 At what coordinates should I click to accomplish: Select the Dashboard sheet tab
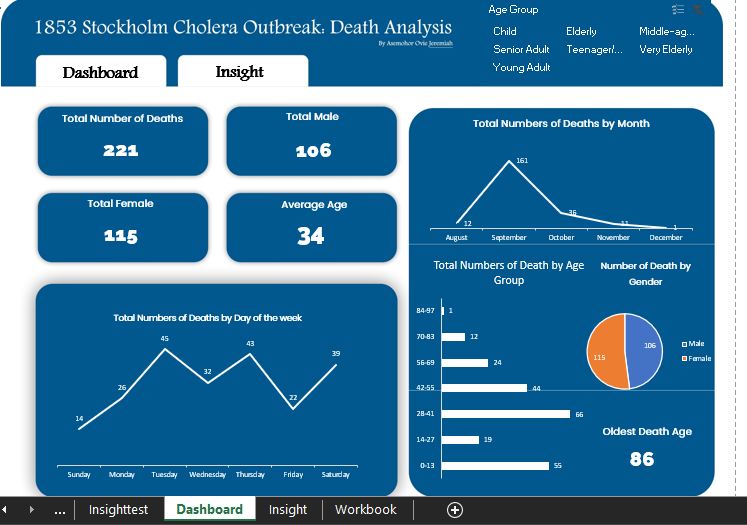coord(210,510)
